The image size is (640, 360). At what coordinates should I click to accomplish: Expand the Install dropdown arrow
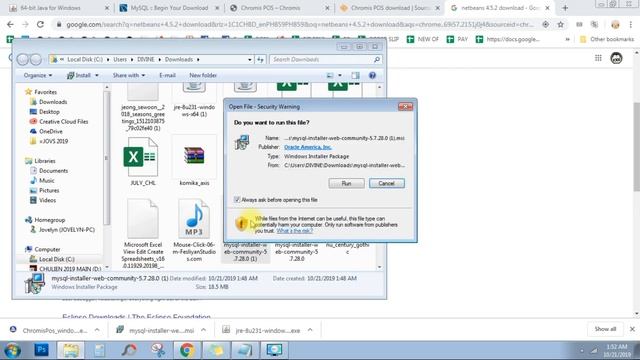click(97, 76)
